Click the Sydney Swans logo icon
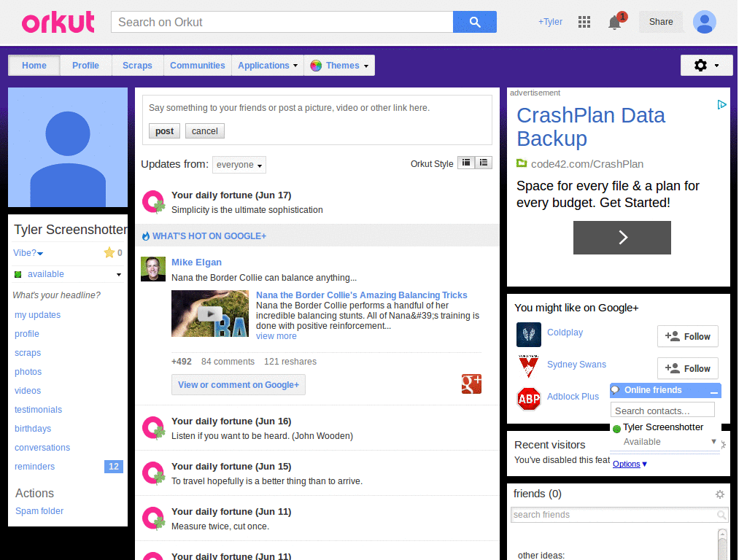 528,366
